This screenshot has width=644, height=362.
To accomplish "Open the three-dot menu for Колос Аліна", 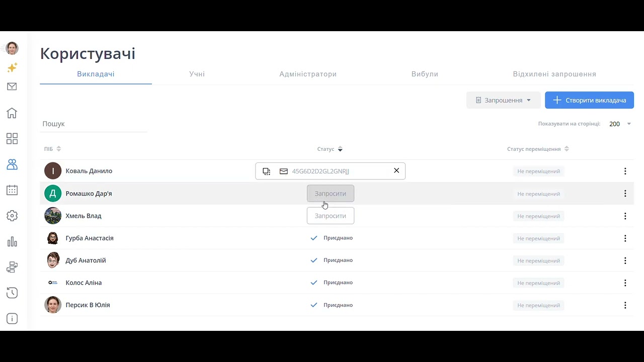I will 625,283.
